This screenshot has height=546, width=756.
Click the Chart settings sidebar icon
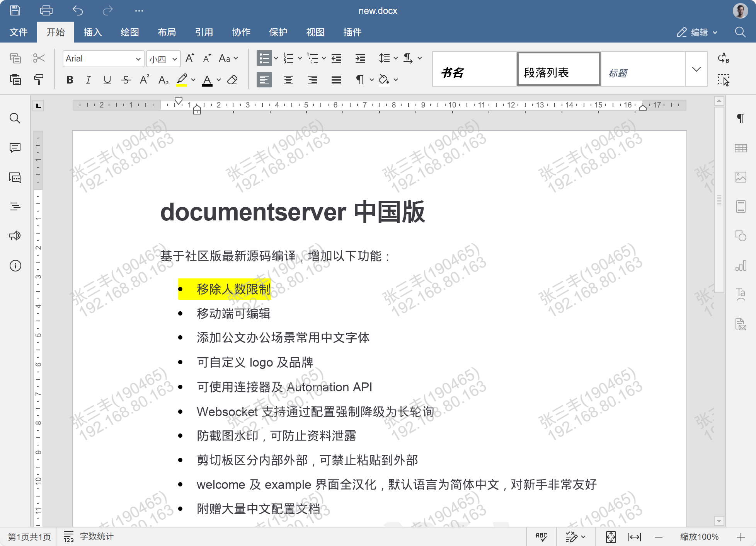pyautogui.click(x=741, y=266)
